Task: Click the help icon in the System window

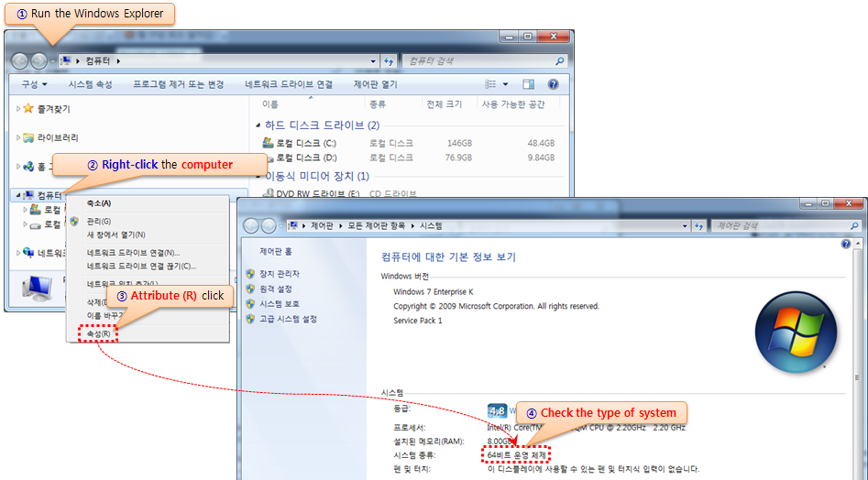Action: (845, 245)
